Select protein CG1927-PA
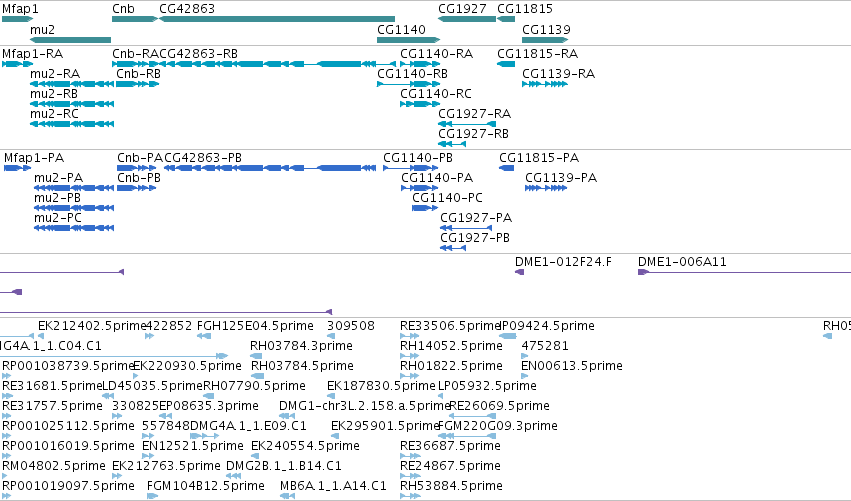Viewport: 851px width, 501px height. coord(466,229)
